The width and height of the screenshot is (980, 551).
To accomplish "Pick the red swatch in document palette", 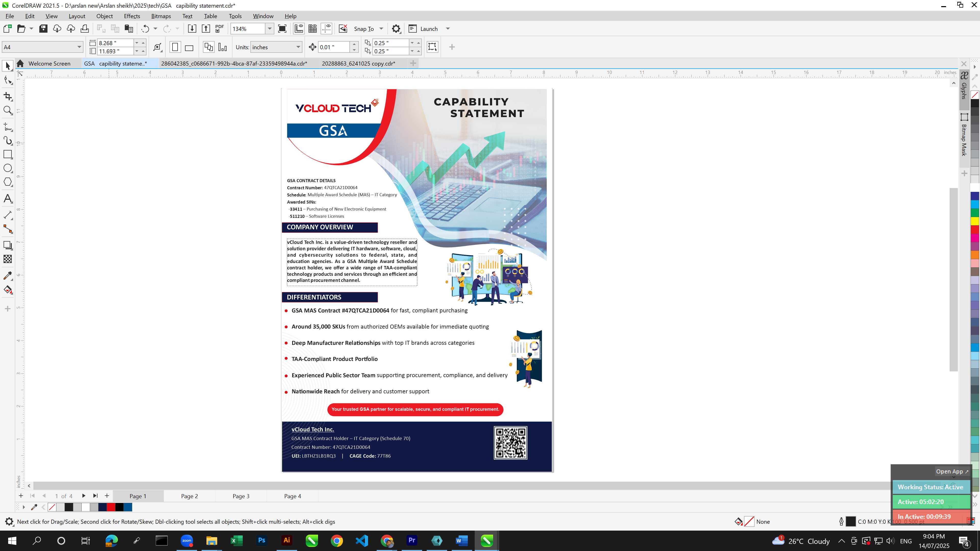I will [x=111, y=507].
